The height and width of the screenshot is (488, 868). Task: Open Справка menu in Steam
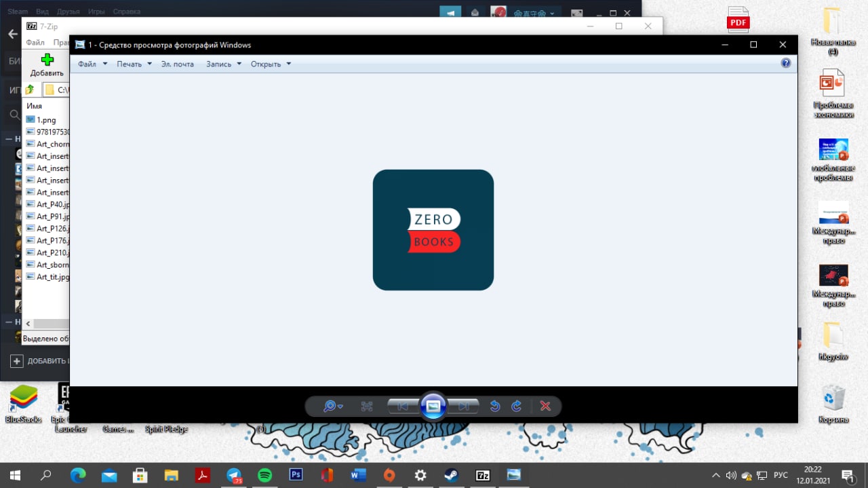126,12
